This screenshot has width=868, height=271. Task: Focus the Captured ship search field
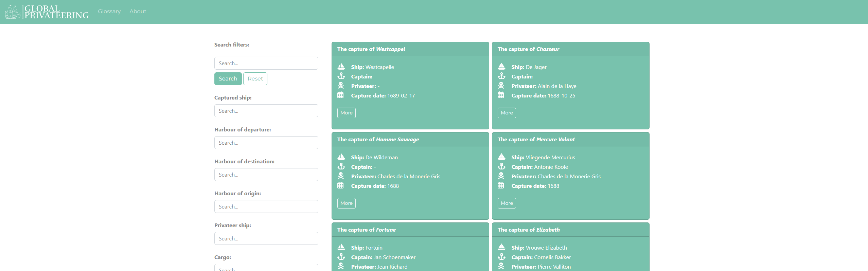[266, 111]
